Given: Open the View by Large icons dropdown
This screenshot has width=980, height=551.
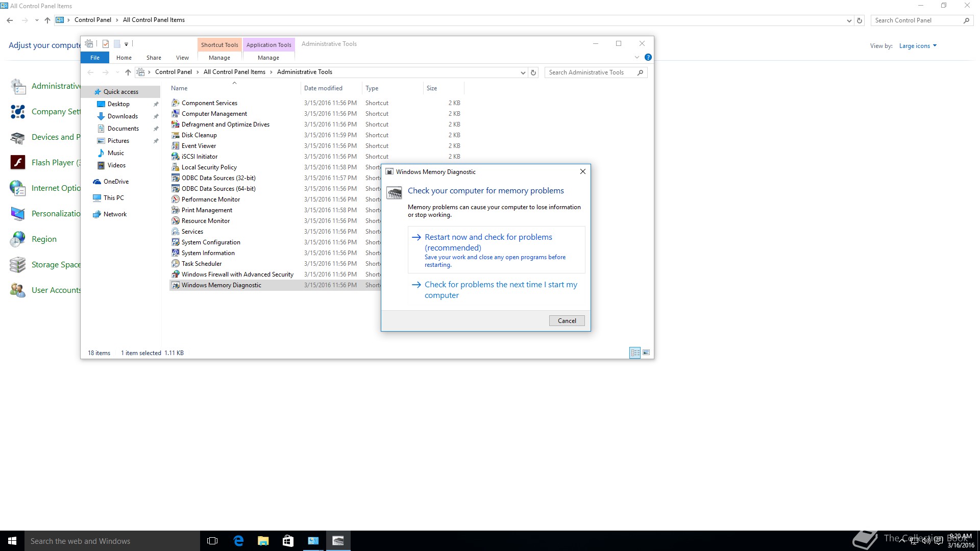Looking at the screenshot, I should pyautogui.click(x=918, y=46).
